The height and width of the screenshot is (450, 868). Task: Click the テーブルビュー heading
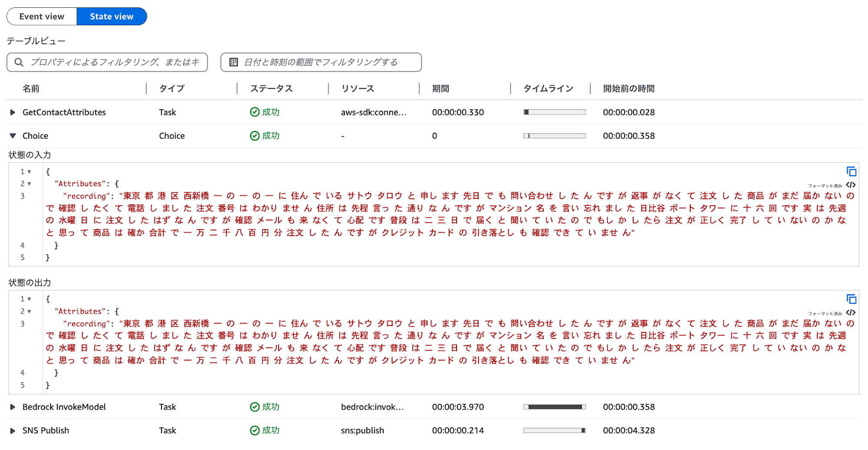(36, 41)
